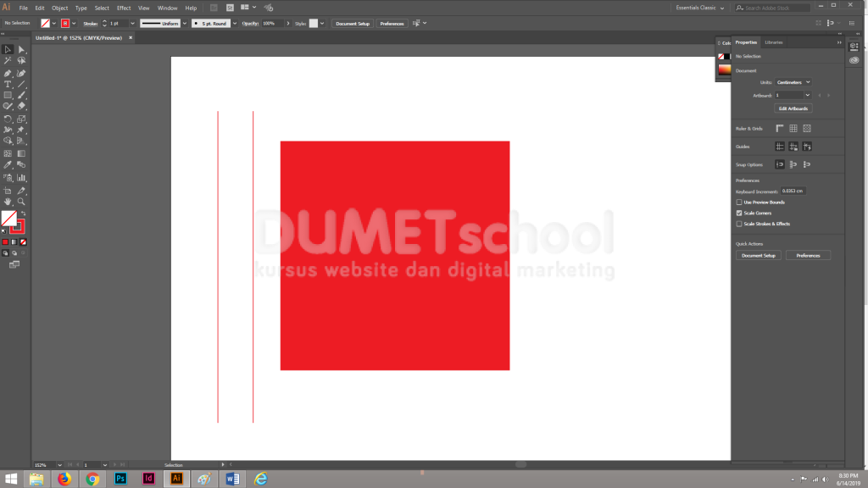Image resolution: width=868 pixels, height=488 pixels.
Task: Choose the Artboard tool
Action: click(x=8, y=191)
